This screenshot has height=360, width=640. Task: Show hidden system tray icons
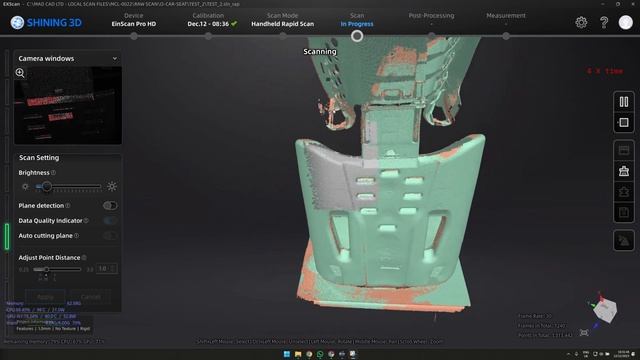click(568, 354)
